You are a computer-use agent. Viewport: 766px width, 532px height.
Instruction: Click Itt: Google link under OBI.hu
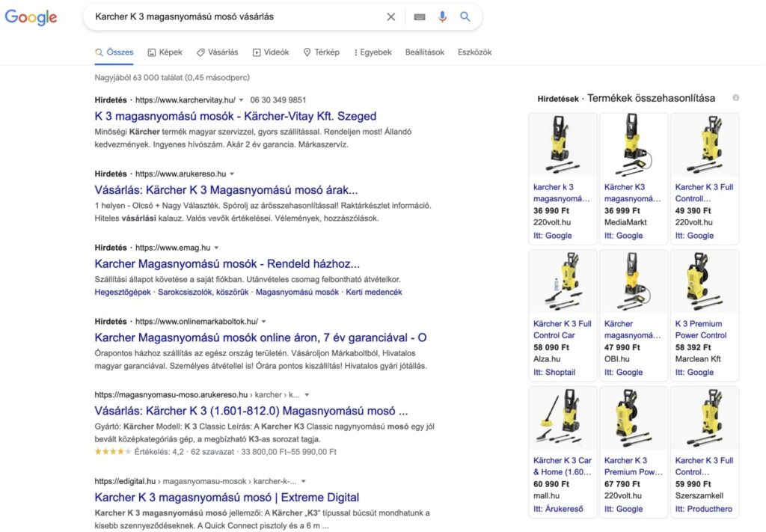tap(623, 373)
